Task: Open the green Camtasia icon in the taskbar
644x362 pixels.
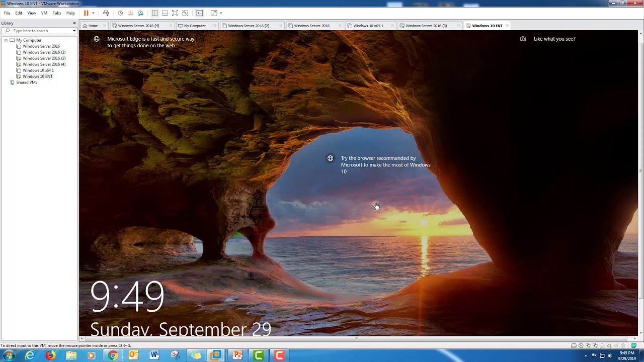Action: 259,355
